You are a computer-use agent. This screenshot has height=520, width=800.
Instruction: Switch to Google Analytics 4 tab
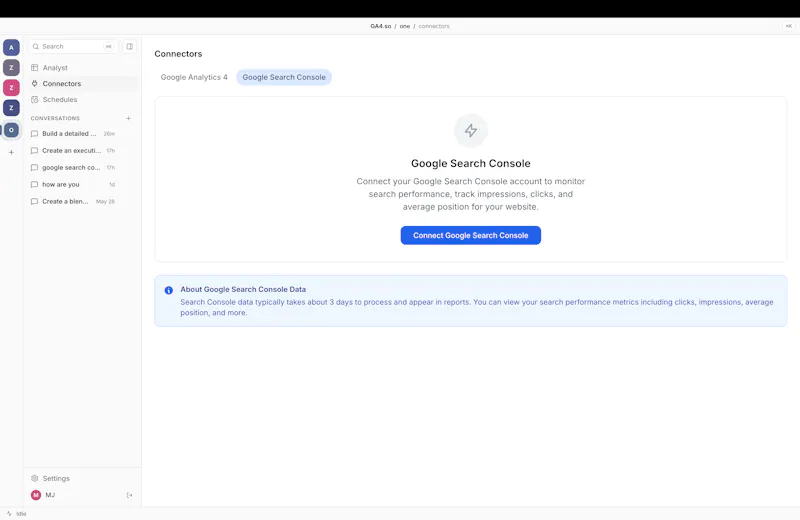click(x=194, y=77)
